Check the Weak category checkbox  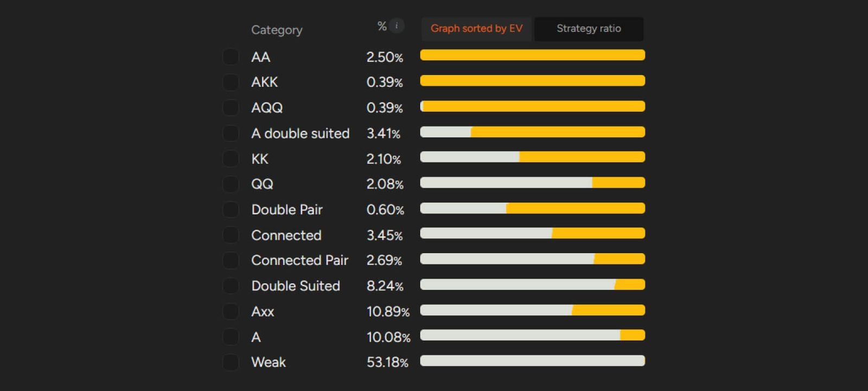tap(231, 362)
